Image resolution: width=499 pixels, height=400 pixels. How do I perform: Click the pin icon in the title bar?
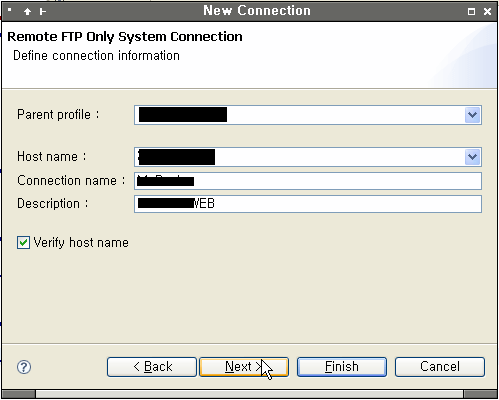click(x=43, y=12)
